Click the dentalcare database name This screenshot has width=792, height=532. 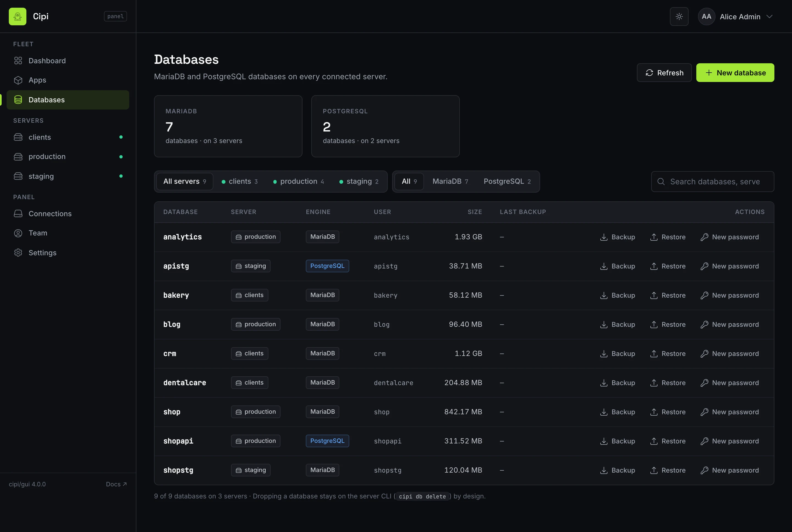(185, 383)
